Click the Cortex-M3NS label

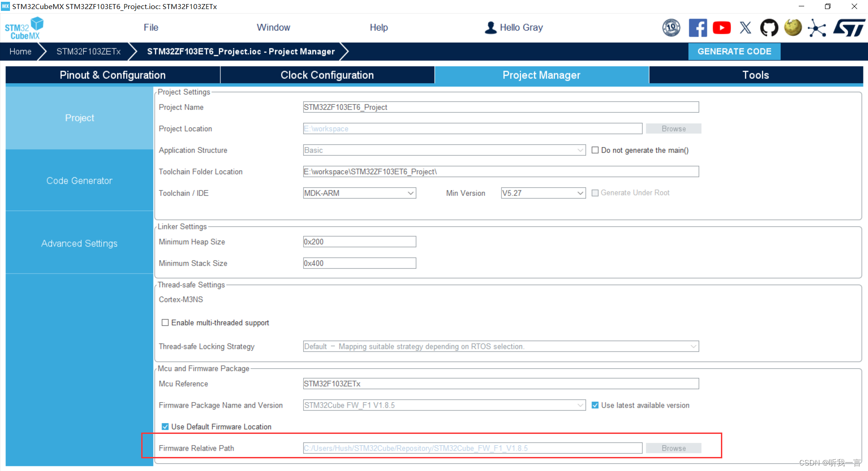(181, 300)
